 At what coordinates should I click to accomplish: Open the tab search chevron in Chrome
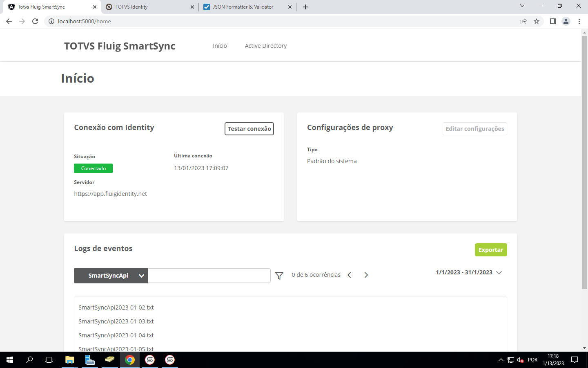point(522,6)
